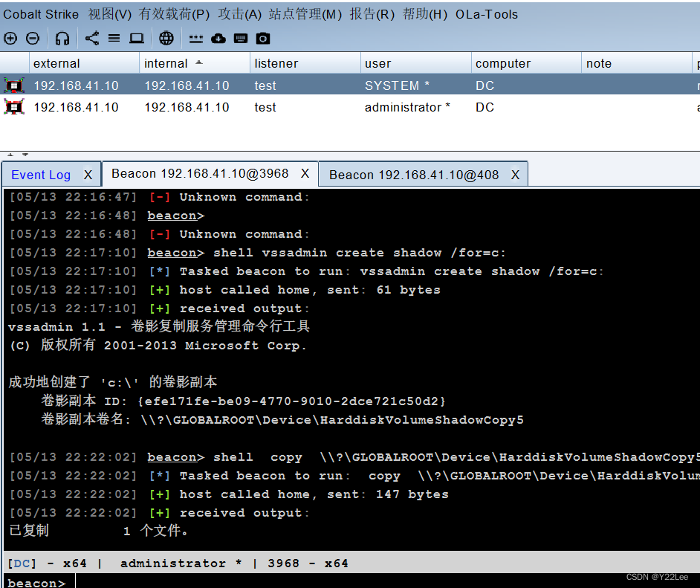The width and height of the screenshot is (700, 588).
Task: Open the 帮助(H) menu
Action: click(425, 14)
